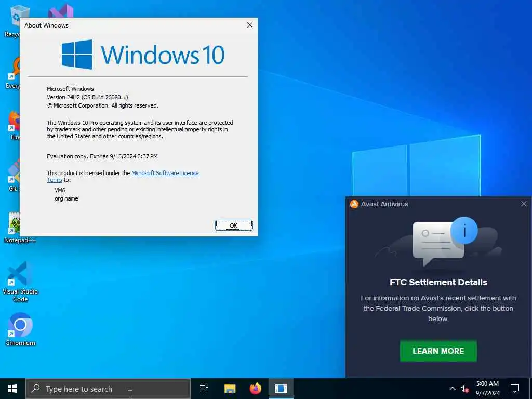Viewport: 532px width, 399px height.
Task: Dismiss the Avast Antivirus notification
Action: [524, 204]
